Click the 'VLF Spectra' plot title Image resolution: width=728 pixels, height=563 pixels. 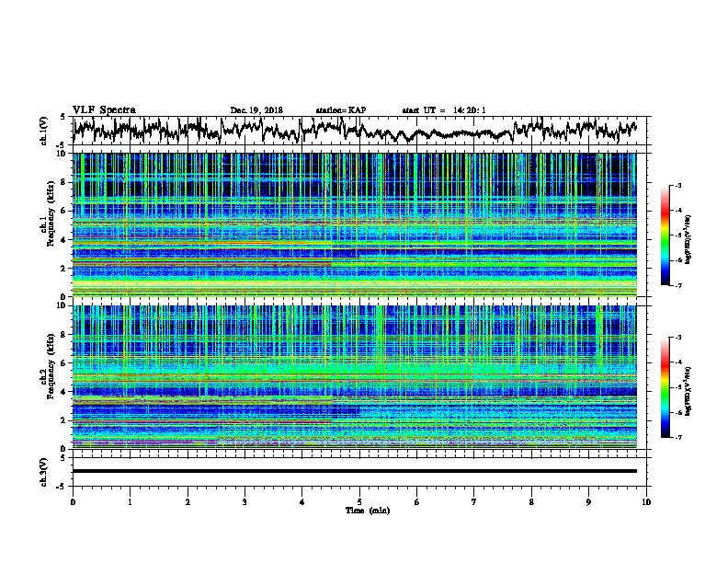(104, 110)
